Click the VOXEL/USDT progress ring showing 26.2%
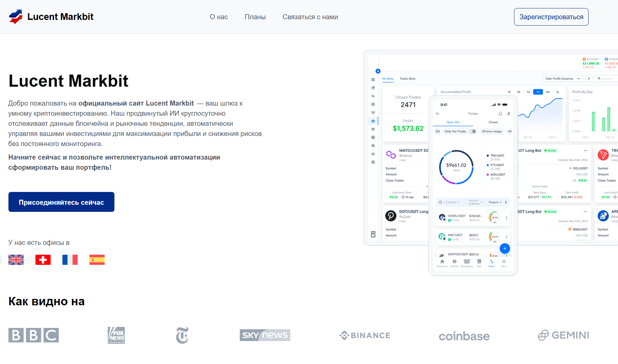Screen dimensions: 618x364 pyautogui.click(x=494, y=218)
